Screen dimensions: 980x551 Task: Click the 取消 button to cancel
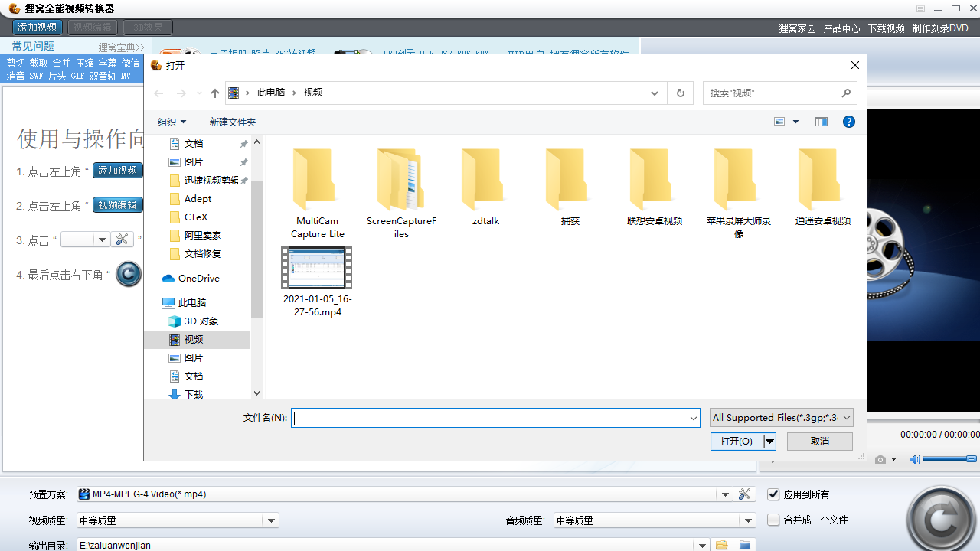click(819, 441)
